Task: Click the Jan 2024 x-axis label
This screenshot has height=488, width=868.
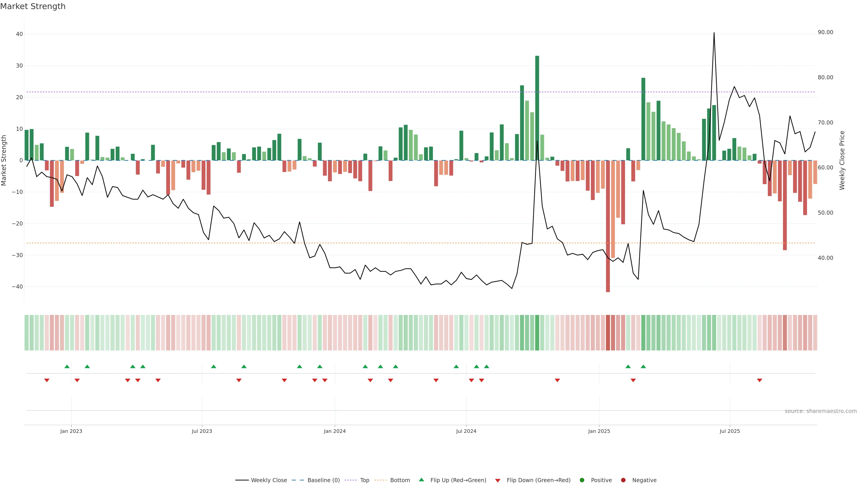Action: 335,431
